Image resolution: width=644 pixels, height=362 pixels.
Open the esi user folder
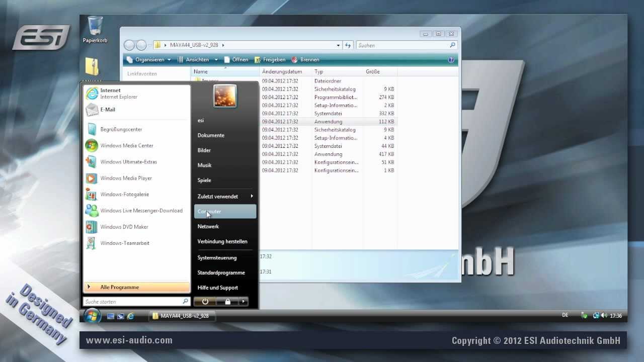(x=225, y=121)
